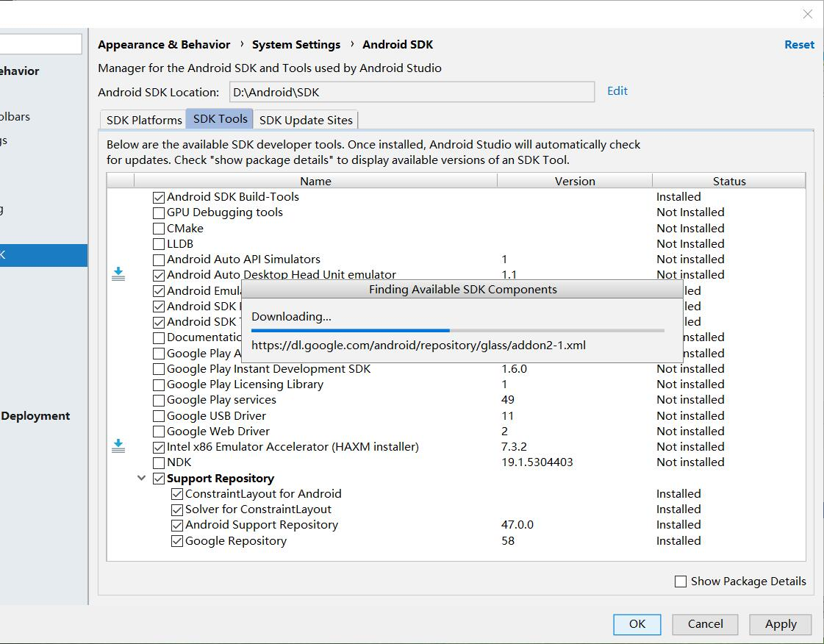The width and height of the screenshot is (824, 644).
Task: Collapse the Support Repository group
Action: click(141, 478)
